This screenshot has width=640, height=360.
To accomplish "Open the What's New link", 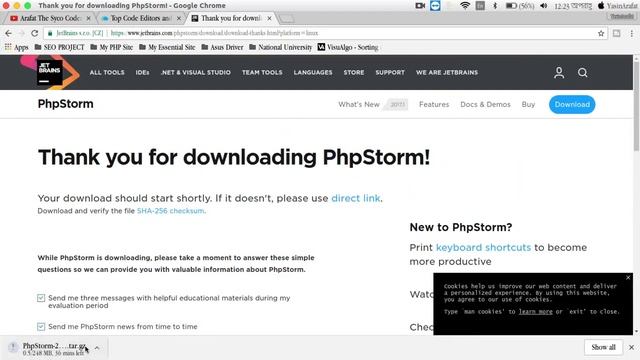I will tap(359, 104).
